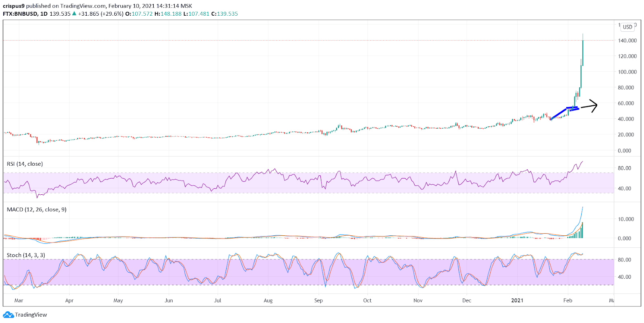644x323 pixels.
Task: Click the Feb label on time axis
Action: tap(568, 300)
